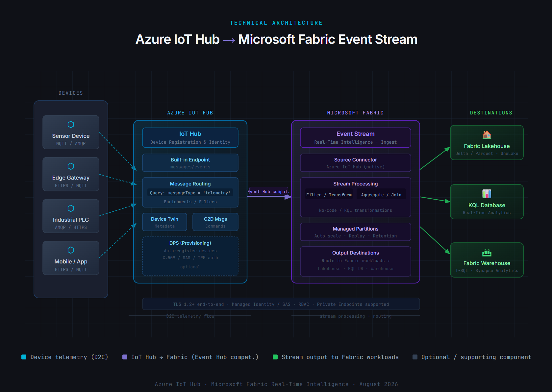
Task: Click the KQL Database chart icon
Action: click(487, 194)
